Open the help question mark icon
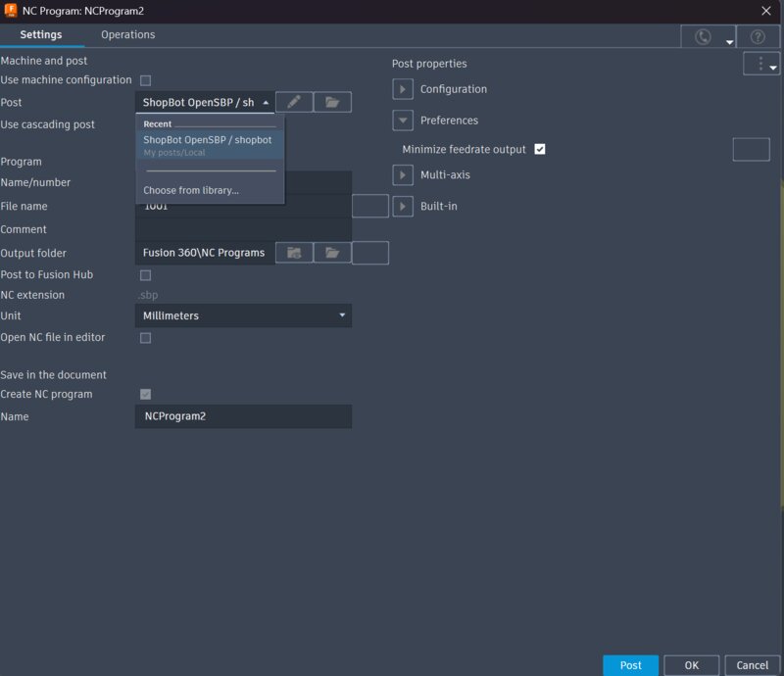Viewport: 784px width, 676px height. click(x=758, y=36)
